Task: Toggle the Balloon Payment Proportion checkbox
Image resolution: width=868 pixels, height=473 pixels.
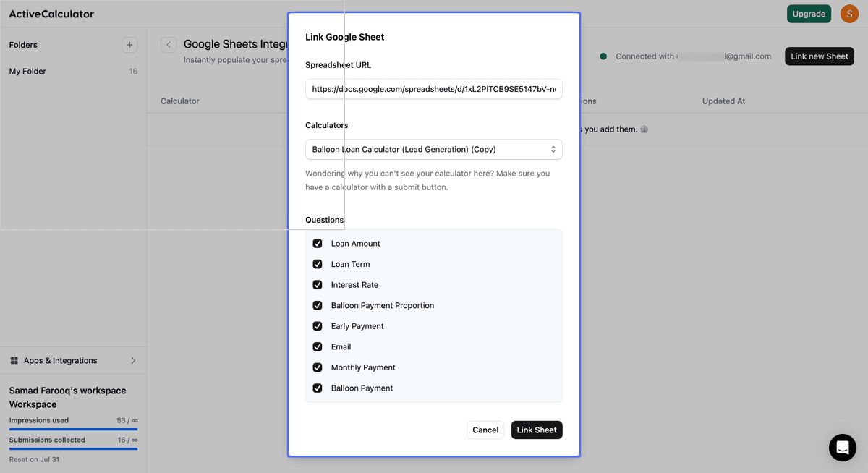Action: coord(318,305)
